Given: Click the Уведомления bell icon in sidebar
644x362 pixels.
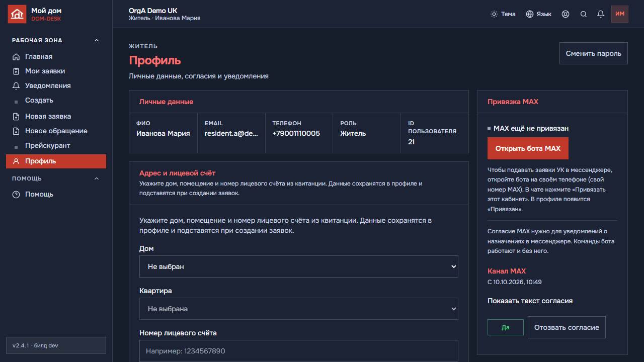Looking at the screenshot, I should click(x=16, y=86).
